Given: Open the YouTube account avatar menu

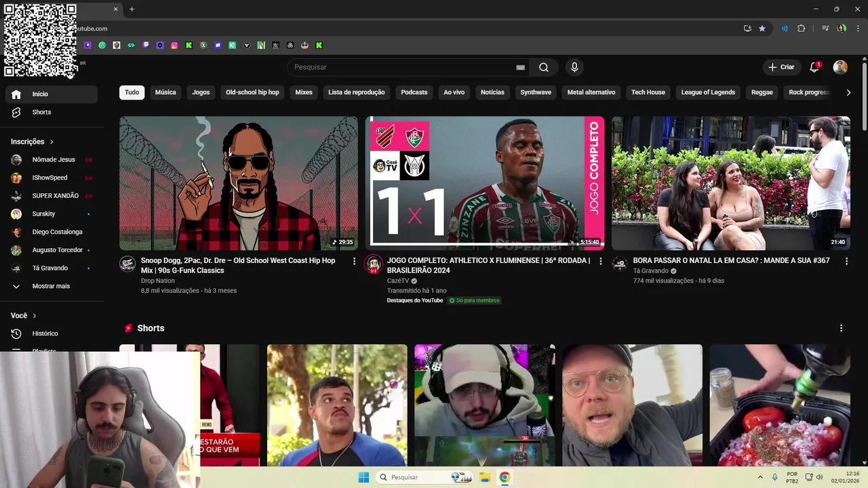Looking at the screenshot, I should tap(840, 67).
